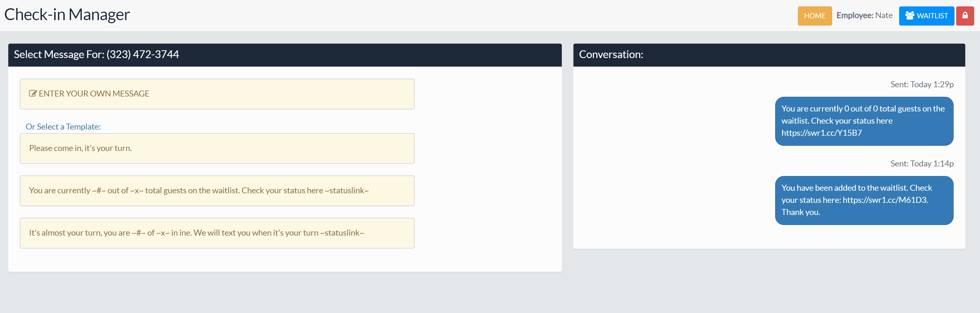Select the 'You are currently' waitlist template
The width and height of the screenshot is (980, 313).
tap(217, 191)
